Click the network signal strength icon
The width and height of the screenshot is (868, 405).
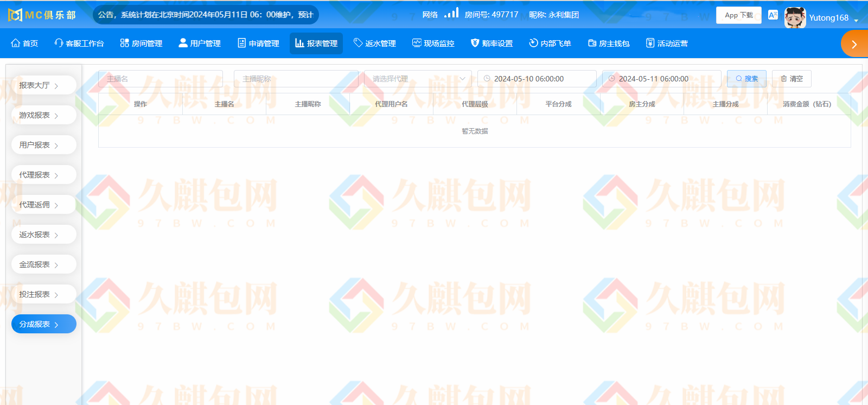pos(451,12)
